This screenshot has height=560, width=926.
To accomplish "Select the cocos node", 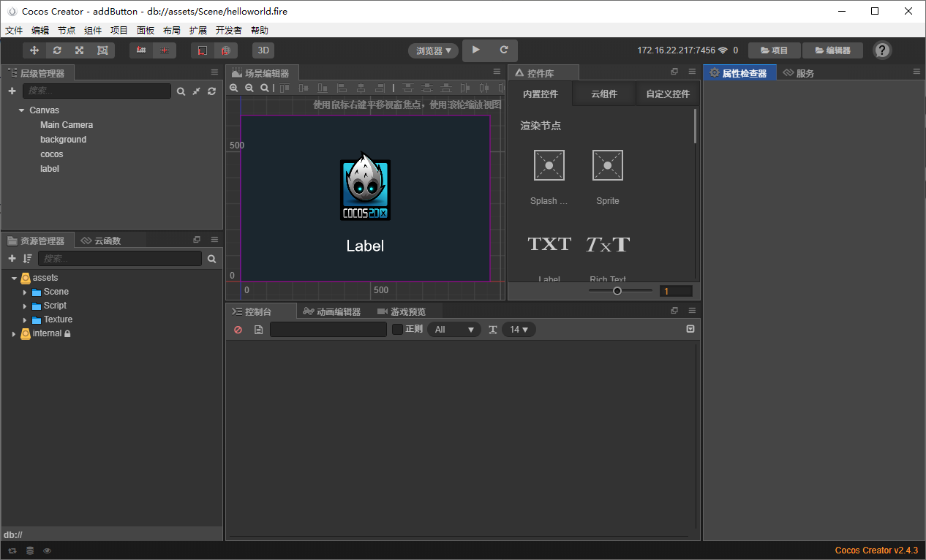I will [x=51, y=154].
